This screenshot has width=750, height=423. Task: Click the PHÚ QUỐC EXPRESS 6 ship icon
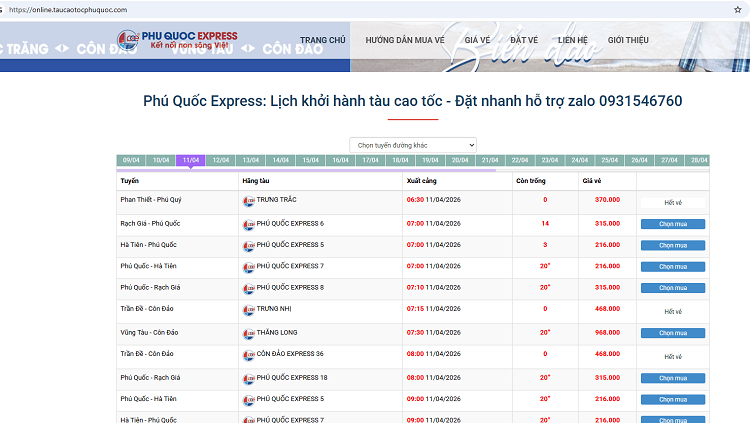(248, 223)
